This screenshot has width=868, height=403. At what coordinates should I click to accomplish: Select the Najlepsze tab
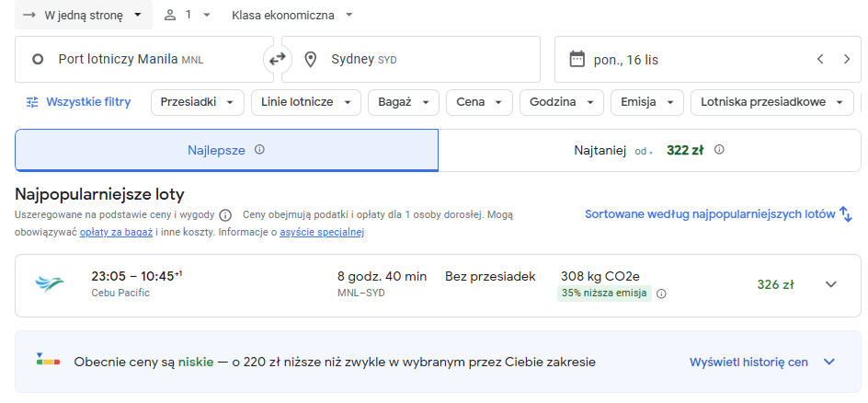(226, 150)
